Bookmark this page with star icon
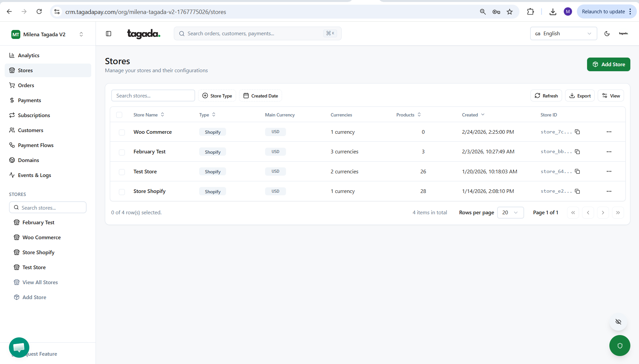This screenshot has width=639, height=364. 509,12
